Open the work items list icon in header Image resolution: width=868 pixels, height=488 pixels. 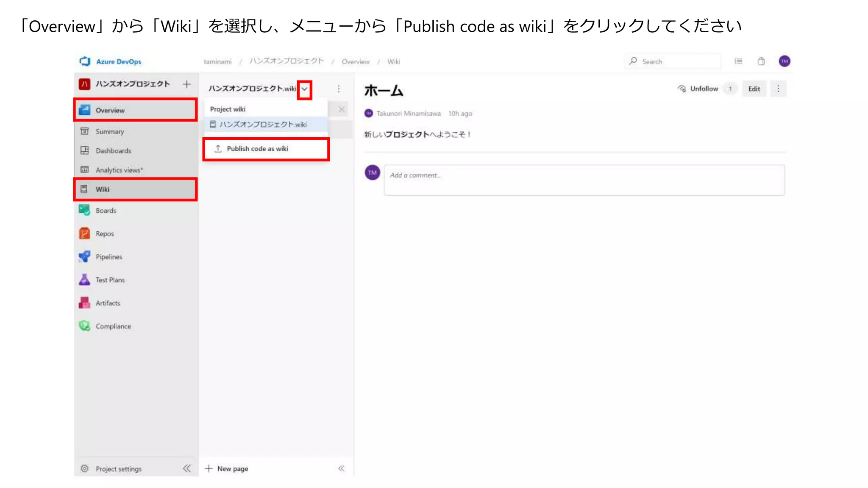738,61
